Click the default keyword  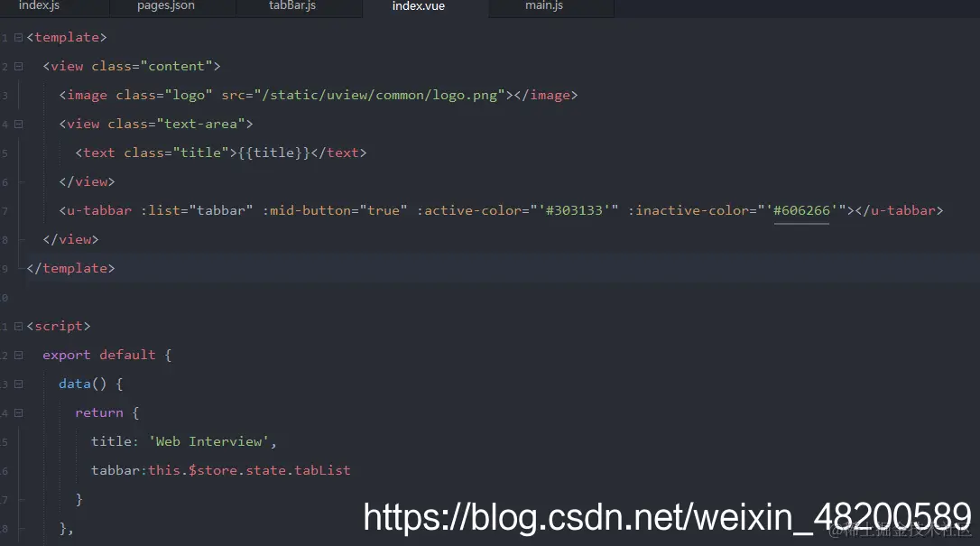click(127, 355)
